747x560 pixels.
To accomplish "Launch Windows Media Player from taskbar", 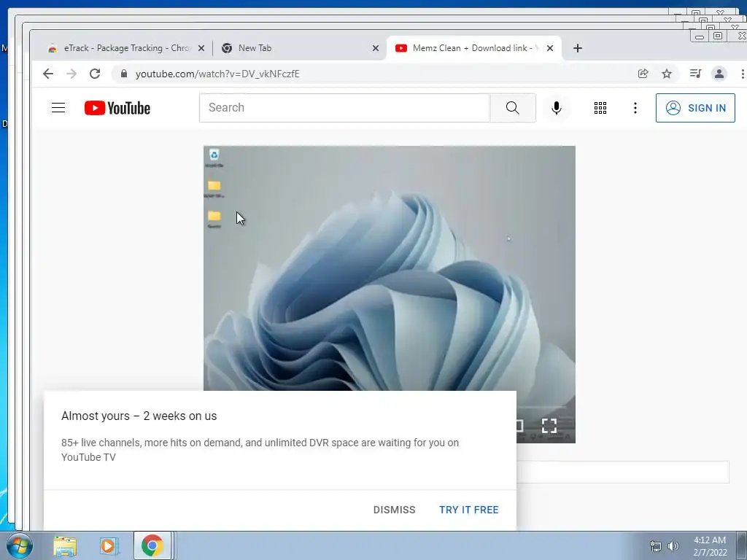I will [x=109, y=546].
